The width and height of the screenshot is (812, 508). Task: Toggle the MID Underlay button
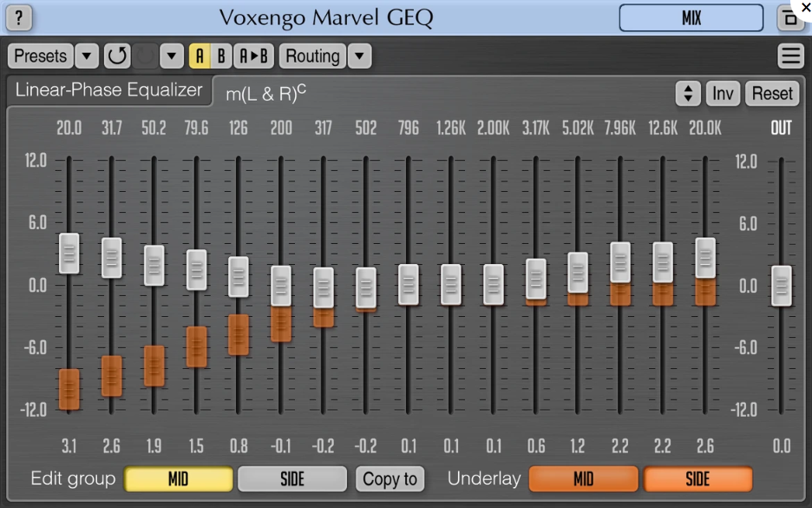[x=584, y=479]
